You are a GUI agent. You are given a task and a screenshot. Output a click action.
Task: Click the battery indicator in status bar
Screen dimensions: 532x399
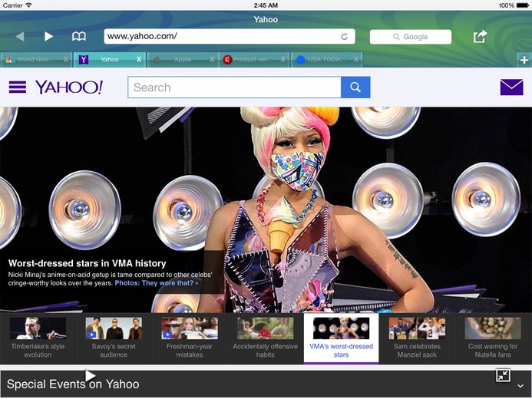(x=523, y=5)
